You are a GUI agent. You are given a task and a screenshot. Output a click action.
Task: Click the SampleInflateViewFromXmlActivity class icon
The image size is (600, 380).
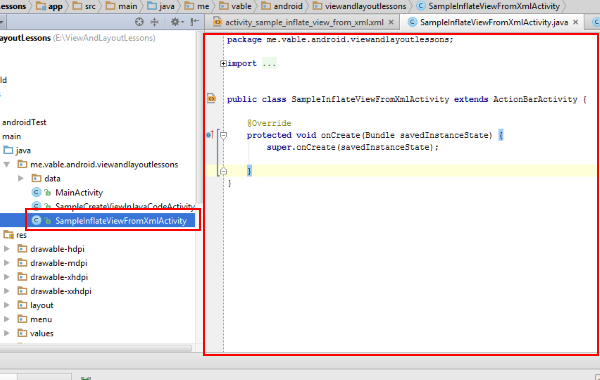coord(36,220)
